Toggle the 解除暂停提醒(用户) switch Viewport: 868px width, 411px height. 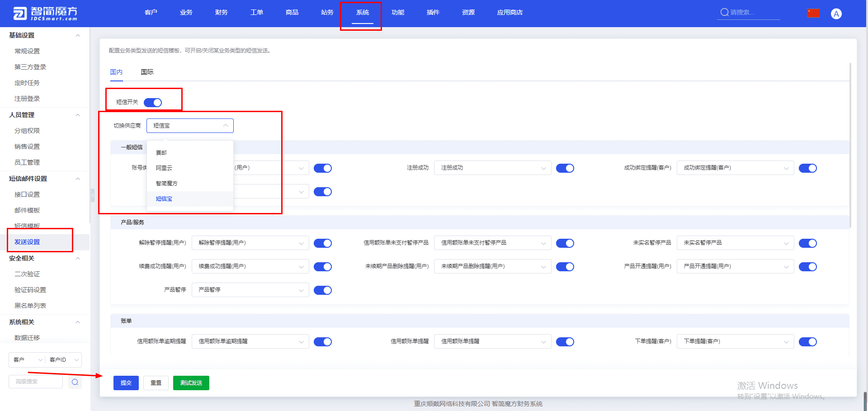(323, 243)
